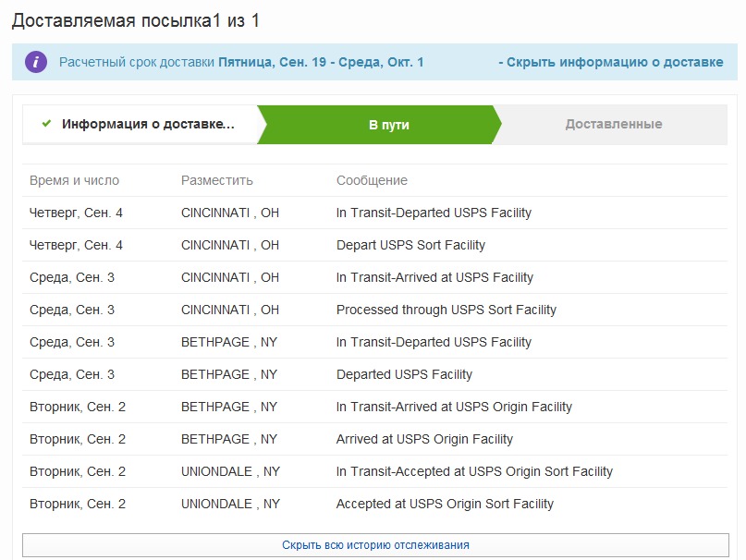Click 'In Transit-Arrived at USPS Origin Facility' message
The height and width of the screenshot is (560, 746).
pyautogui.click(x=454, y=407)
